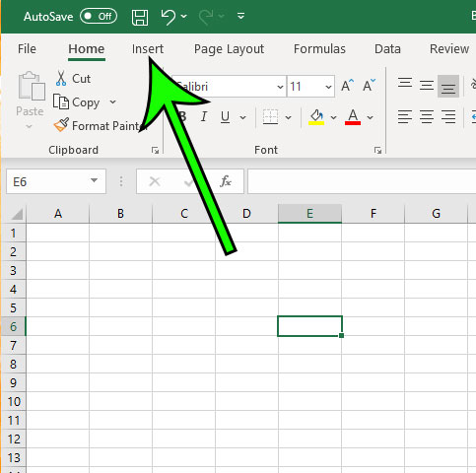Open Font settings dialog launcher

[377, 150]
